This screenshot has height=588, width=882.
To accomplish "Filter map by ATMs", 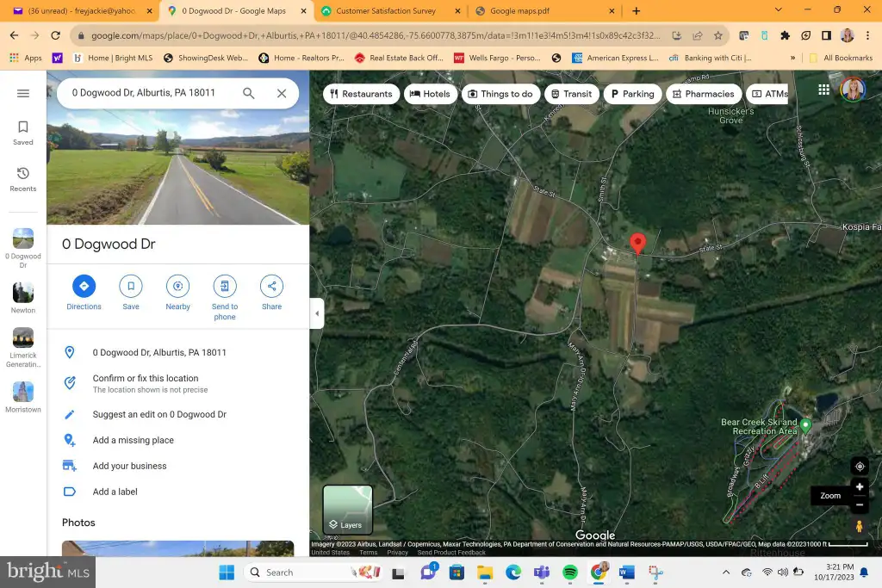I will [769, 94].
